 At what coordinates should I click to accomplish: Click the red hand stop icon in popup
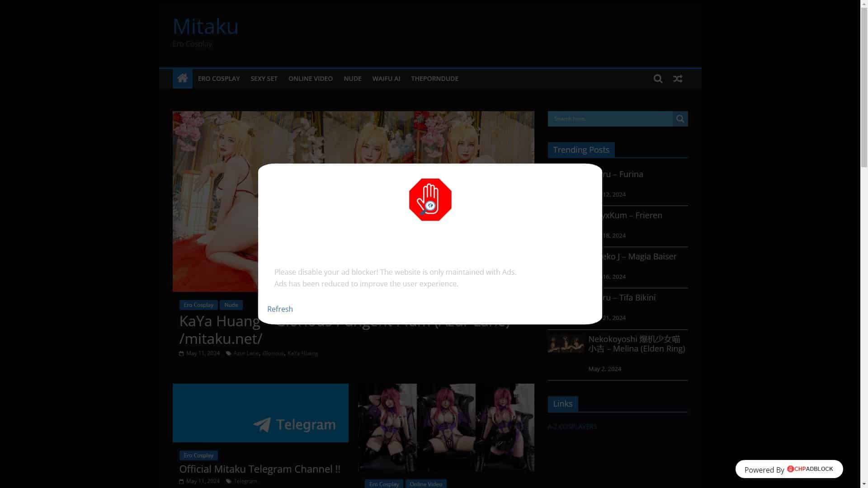coord(430,199)
